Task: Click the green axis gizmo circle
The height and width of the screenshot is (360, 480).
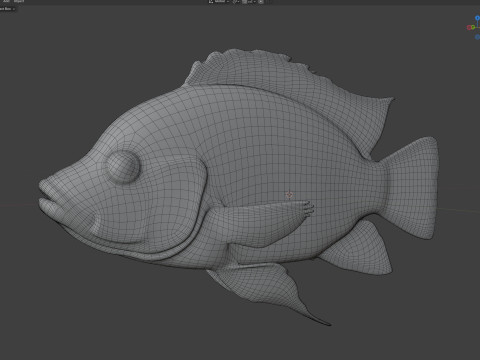Action: 473,27
